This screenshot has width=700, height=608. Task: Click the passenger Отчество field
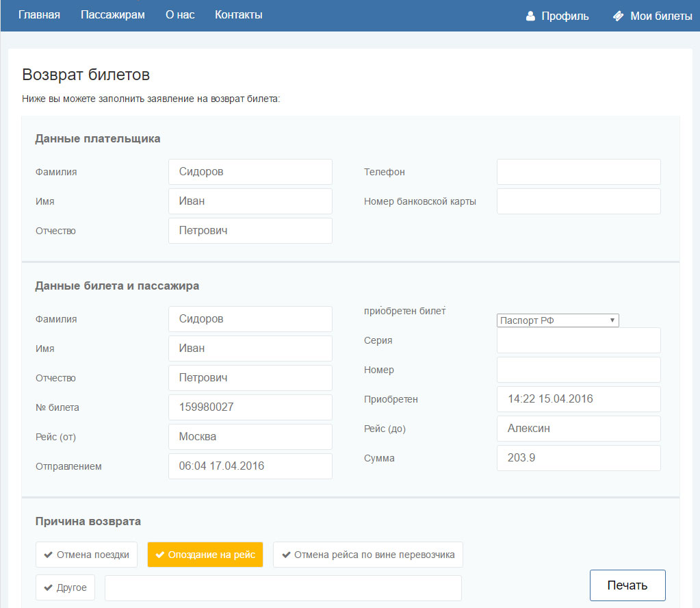[250, 378]
